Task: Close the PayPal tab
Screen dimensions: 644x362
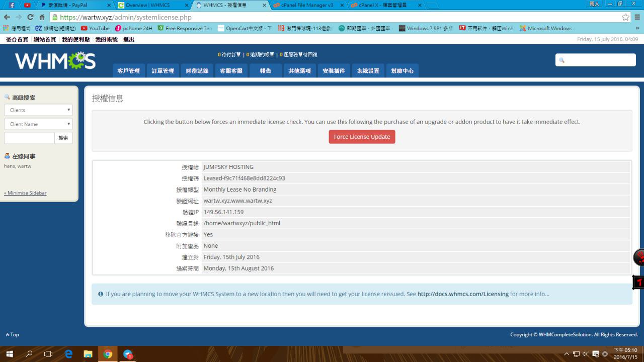Action: (x=108, y=5)
